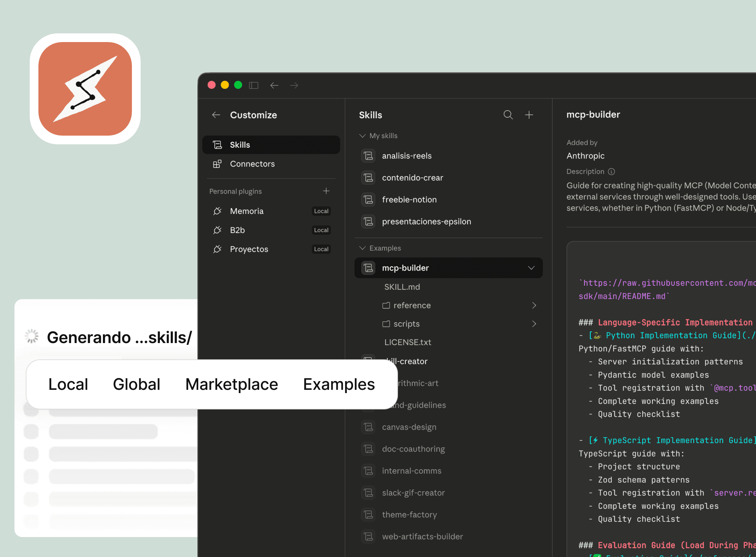Select the Skills sidebar item
The width and height of the screenshot is (756, 557).
click(240, 145)
